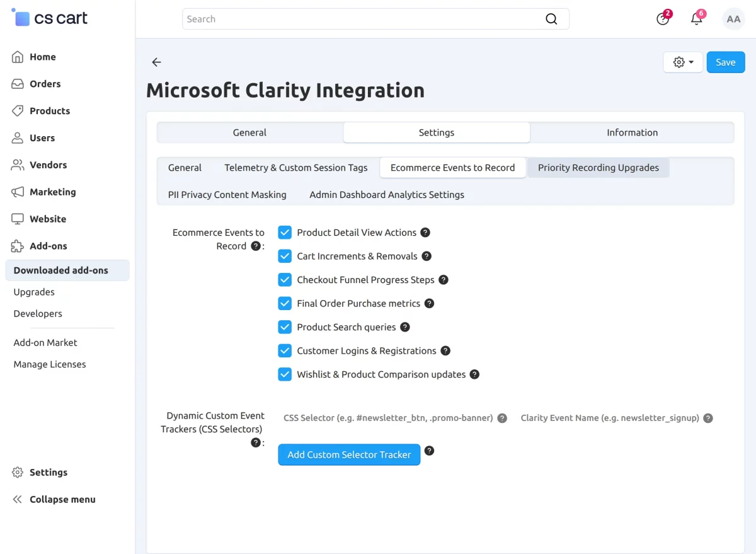Show help tooltip for Checkout Funnel Progress Steps
This screenshot has height=554, width=756.
click(x=444, y=280)
